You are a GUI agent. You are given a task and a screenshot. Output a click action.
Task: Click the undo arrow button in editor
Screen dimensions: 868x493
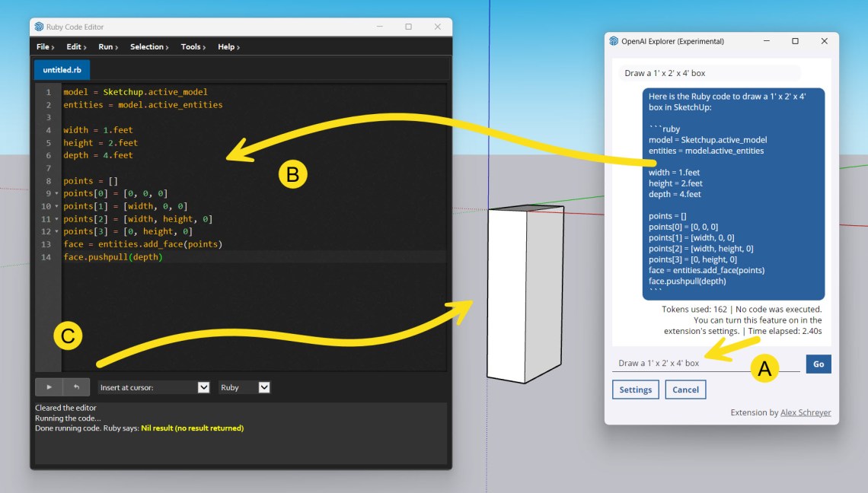tap(76, 387)
